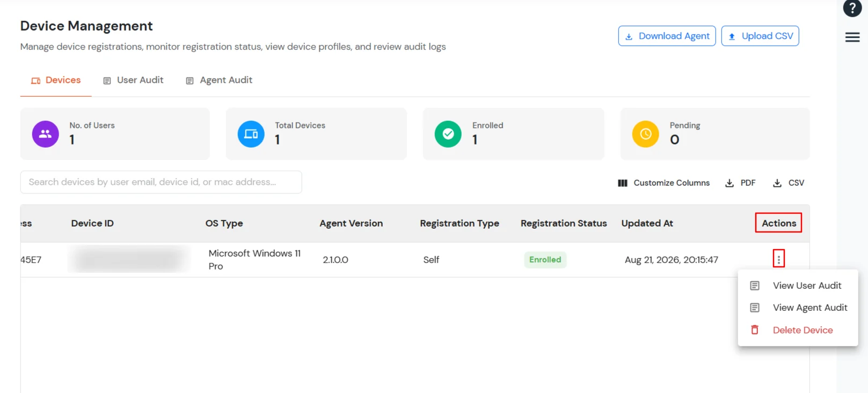Click the purple users icon in No. of Users card
Screen dimensions: 868x393
[x=46, y=134]
